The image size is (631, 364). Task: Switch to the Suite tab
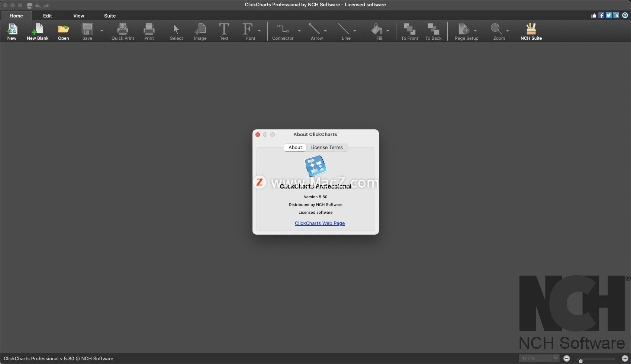110,16
